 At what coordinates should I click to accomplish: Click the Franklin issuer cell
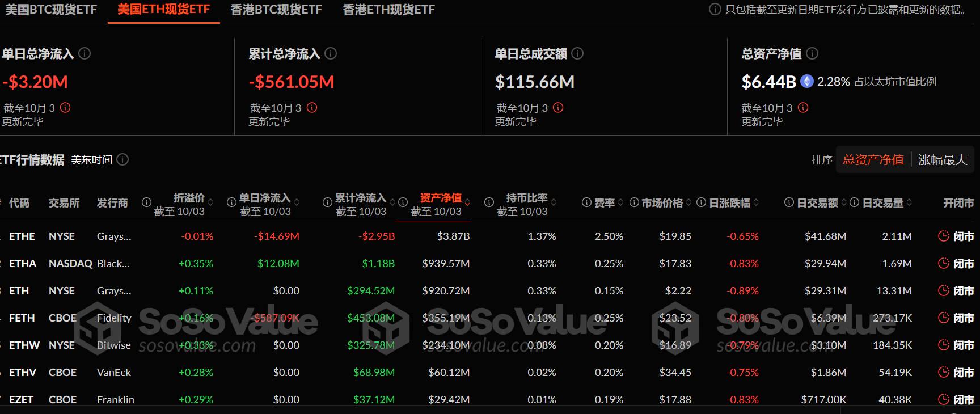click(116, 399)
